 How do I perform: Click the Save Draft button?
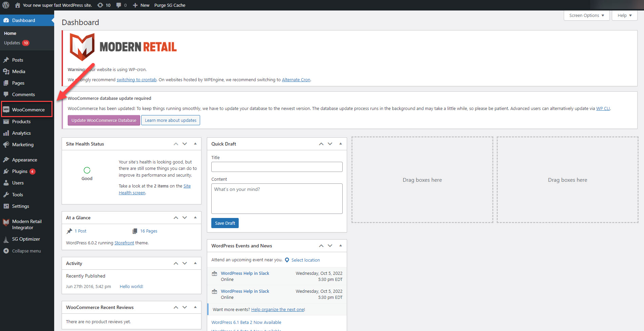[225, 223]
